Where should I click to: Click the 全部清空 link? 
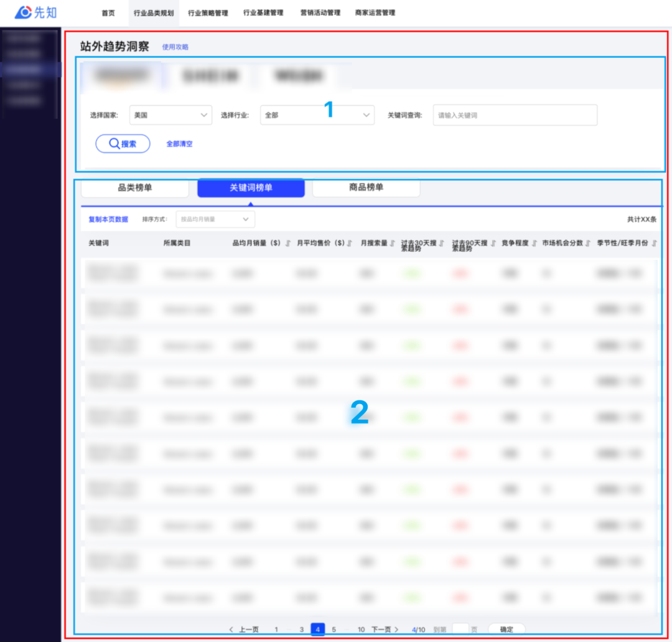[x=179, y=144]
